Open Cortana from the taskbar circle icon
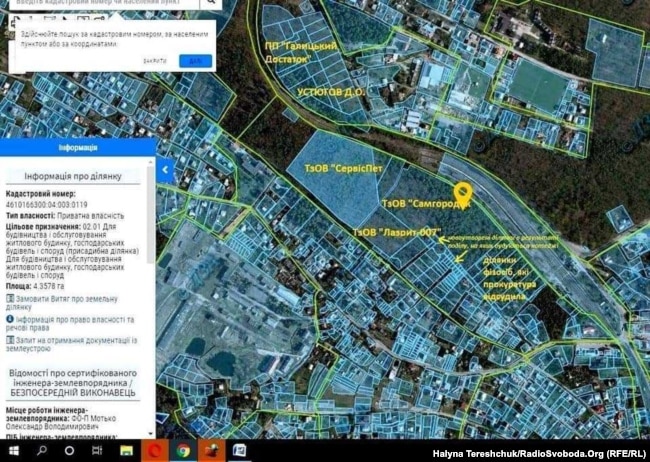The height and width of the screenshot is (462, 650). coord(70,451)
